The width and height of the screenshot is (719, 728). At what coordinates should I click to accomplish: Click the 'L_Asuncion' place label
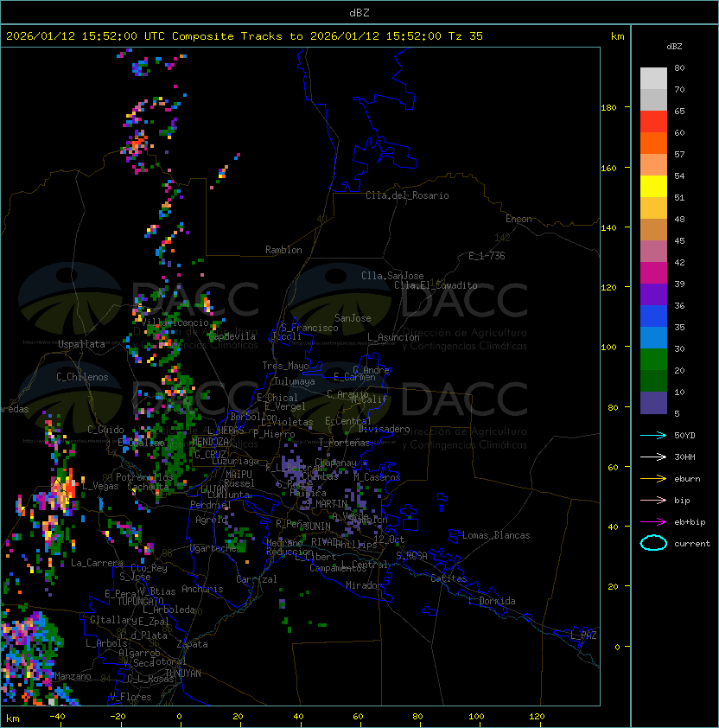tap(393, 337)
